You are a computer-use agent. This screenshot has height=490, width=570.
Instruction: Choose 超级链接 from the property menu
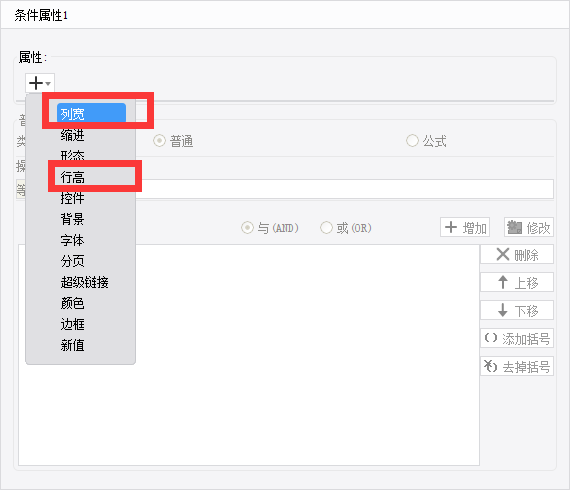coord(84,282)
